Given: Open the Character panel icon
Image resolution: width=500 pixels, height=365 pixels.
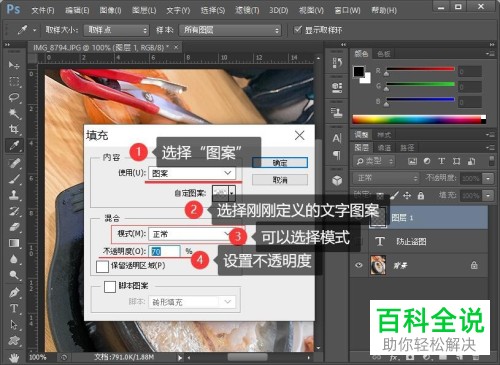Looking at the screenshot, I should click(337, 138).
